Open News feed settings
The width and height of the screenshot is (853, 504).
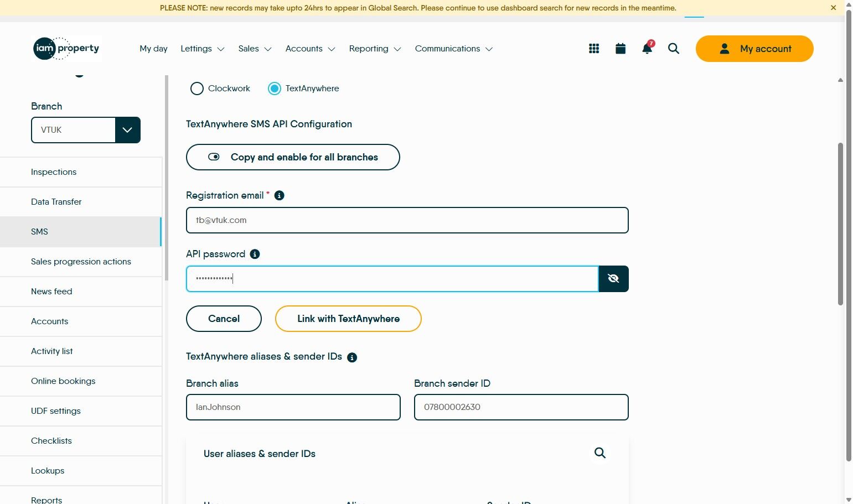(x=81, y=292)
